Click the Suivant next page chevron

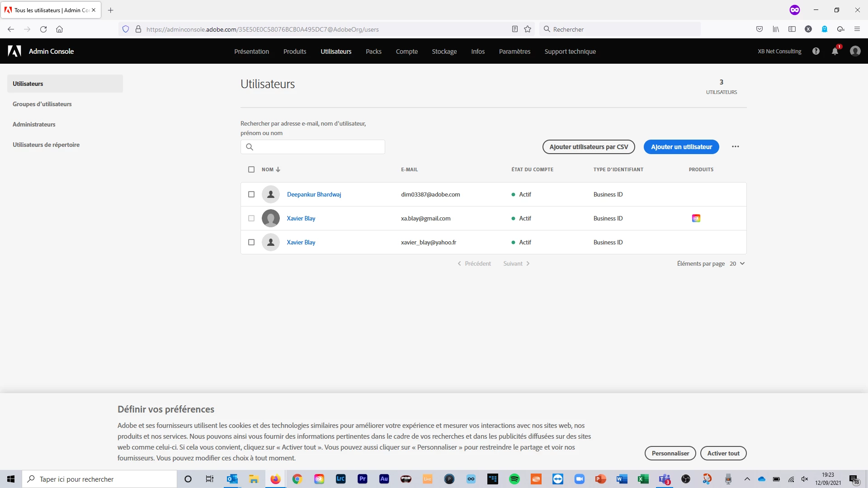(528, 263)
